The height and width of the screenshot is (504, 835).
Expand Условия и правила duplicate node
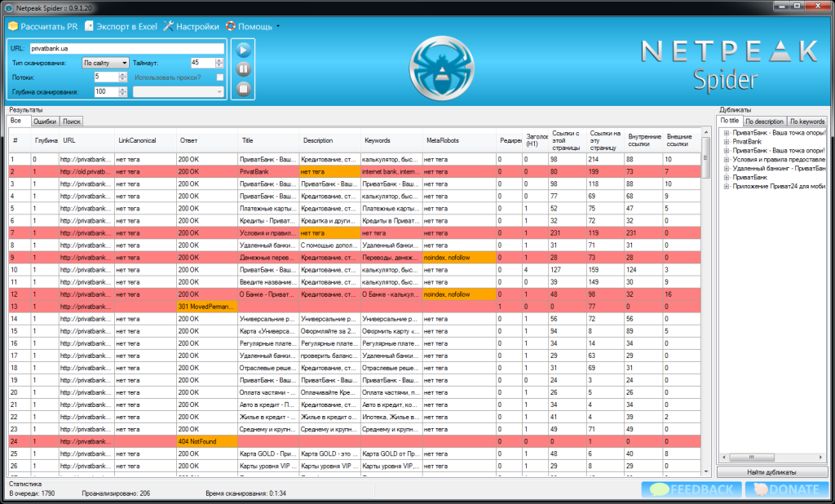point(727,159)
